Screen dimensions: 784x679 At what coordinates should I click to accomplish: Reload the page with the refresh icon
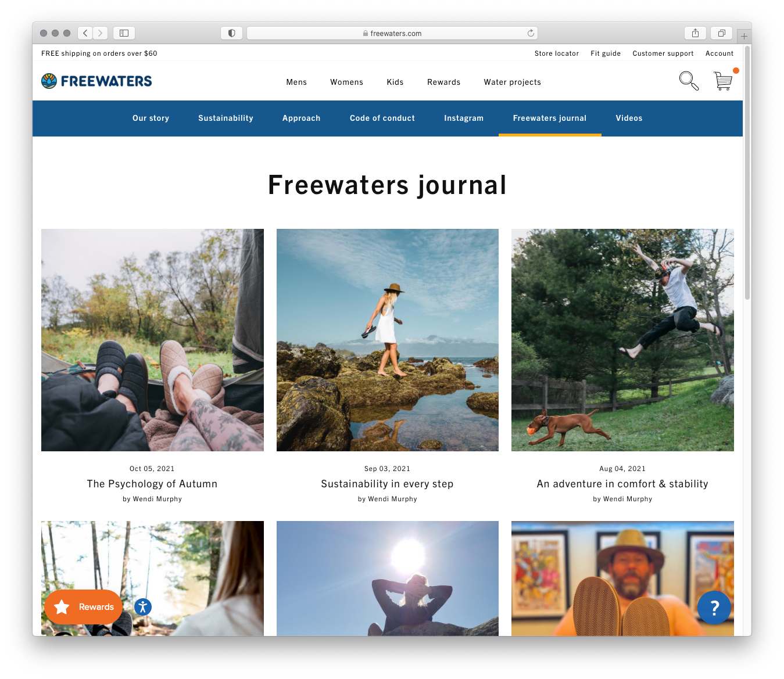coord(531,33)
